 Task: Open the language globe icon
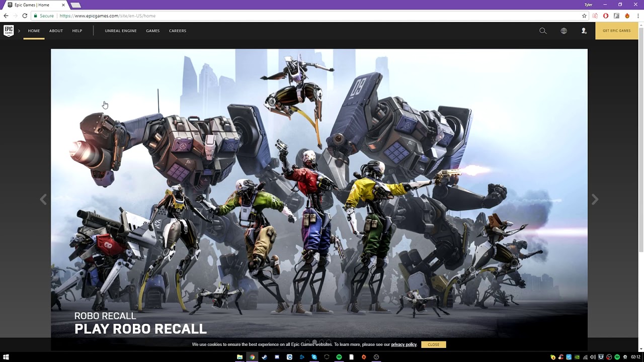click(x=564, y=31)
